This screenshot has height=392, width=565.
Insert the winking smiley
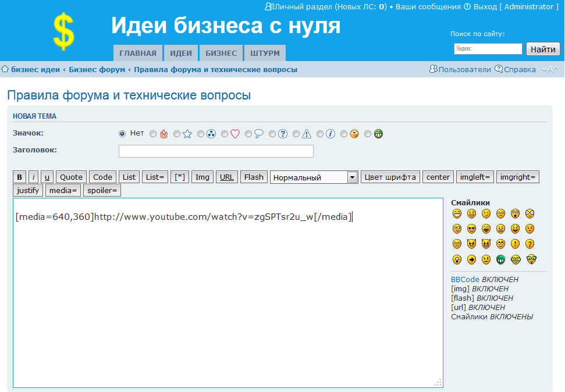pyautogui.click(x=486, y=214)
